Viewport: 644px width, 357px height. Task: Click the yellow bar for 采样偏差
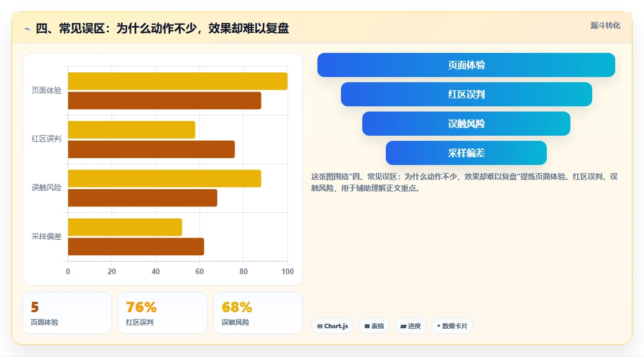(x=125, y=227)
